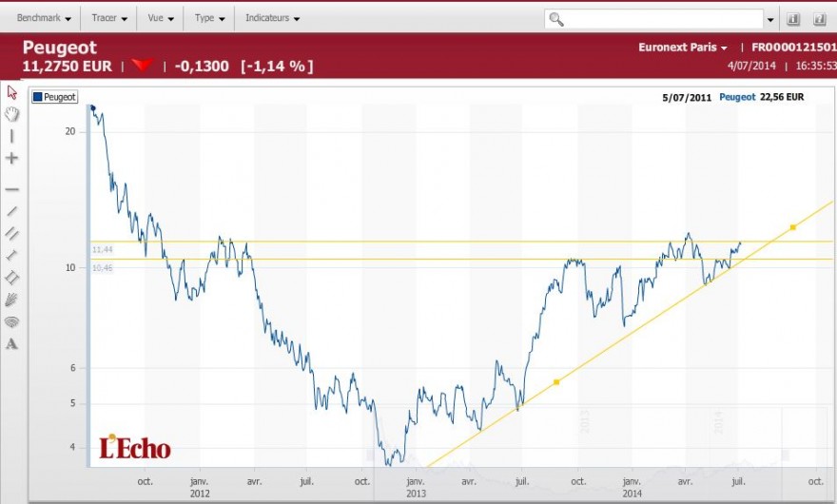Open the Indicateurs dropdown menu

[x=272, y=18]
